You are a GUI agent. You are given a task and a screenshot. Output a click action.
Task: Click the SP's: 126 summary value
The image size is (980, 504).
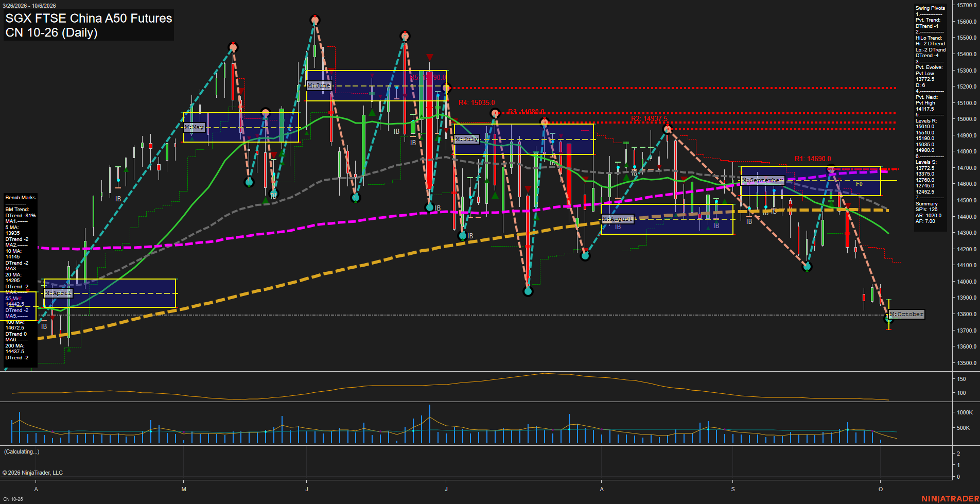click(x=926, y=210)
